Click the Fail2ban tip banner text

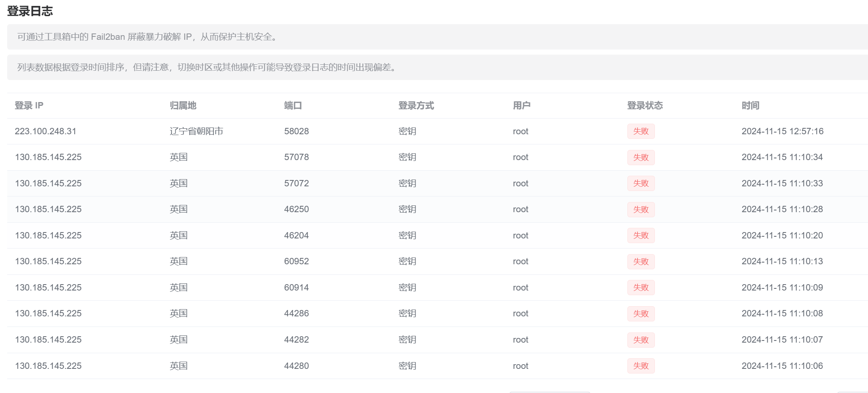point(148,37)
